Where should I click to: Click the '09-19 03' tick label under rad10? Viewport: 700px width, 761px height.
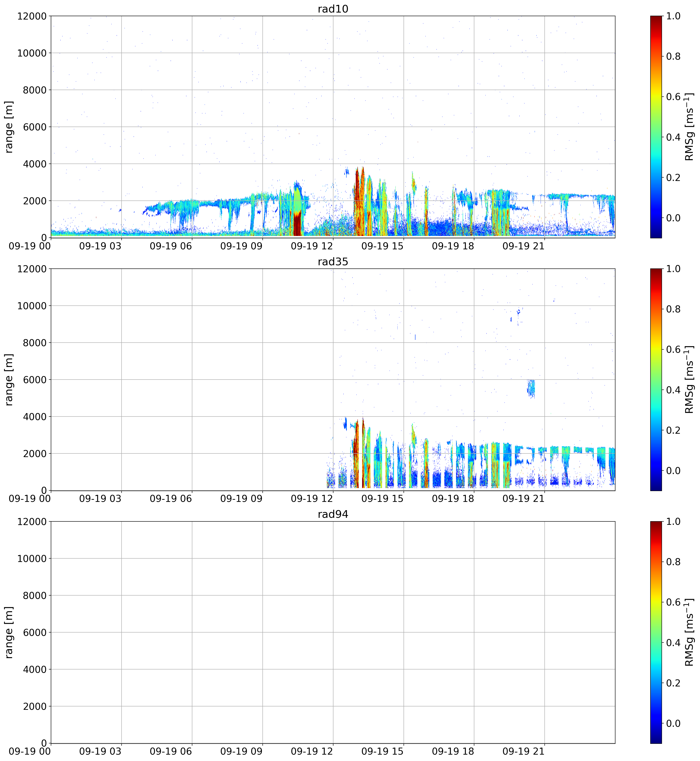pos(100,246)
